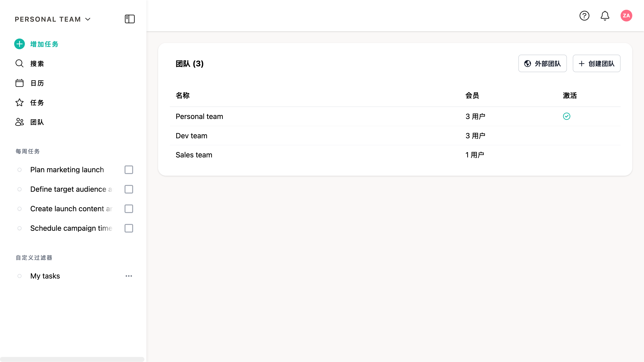644x362 pixels.
Task: Open My tasks filter options ellipsis
Action: (129, 276)
